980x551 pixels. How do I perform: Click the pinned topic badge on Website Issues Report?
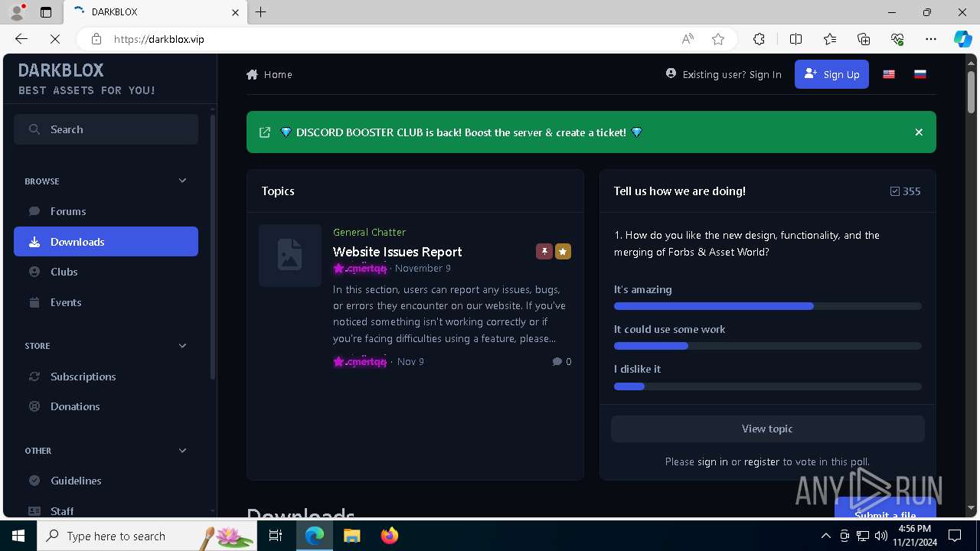(544, 252)
